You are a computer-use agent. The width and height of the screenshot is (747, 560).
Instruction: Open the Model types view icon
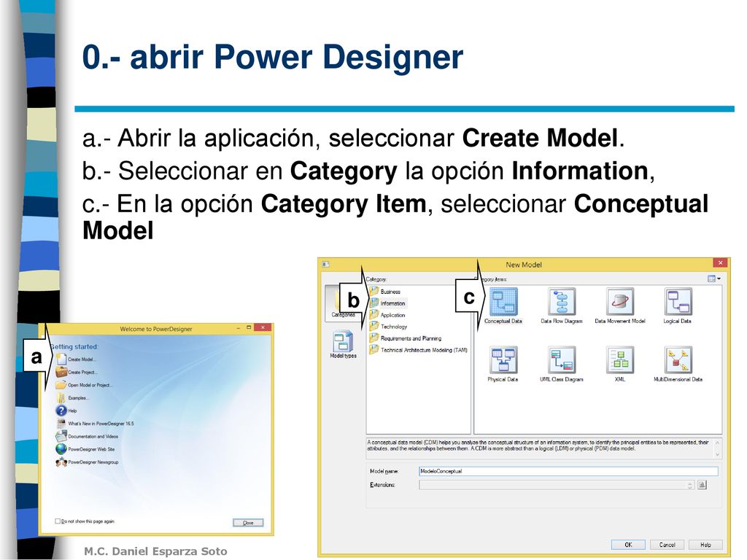tap(343, 341)
